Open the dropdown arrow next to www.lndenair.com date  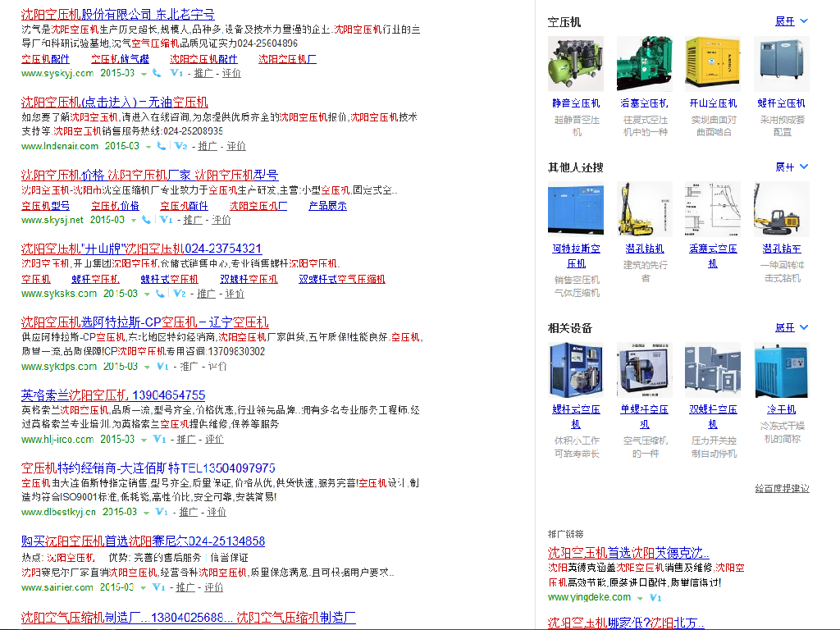click(148, 147)
